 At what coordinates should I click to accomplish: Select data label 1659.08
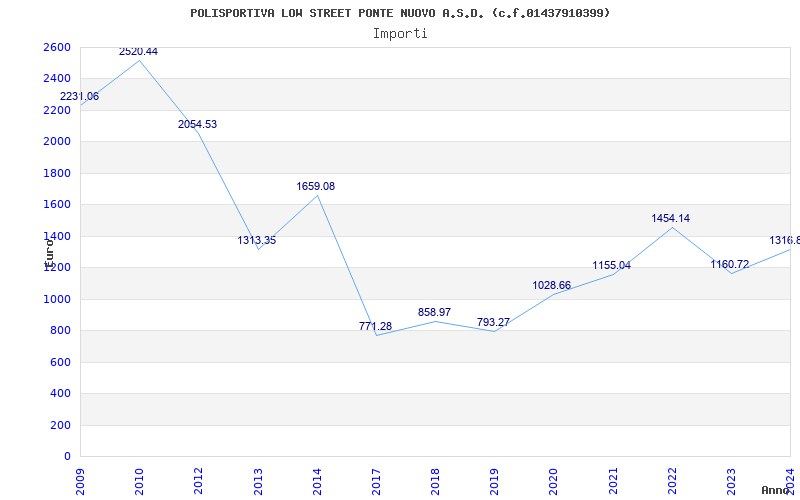(316, 186)
